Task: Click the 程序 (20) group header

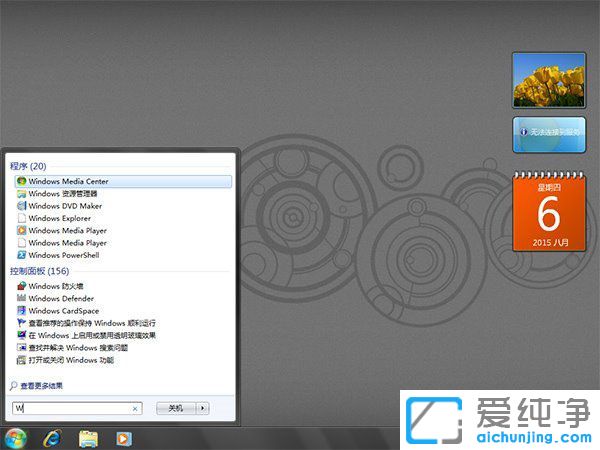Action: coord(28,166)
